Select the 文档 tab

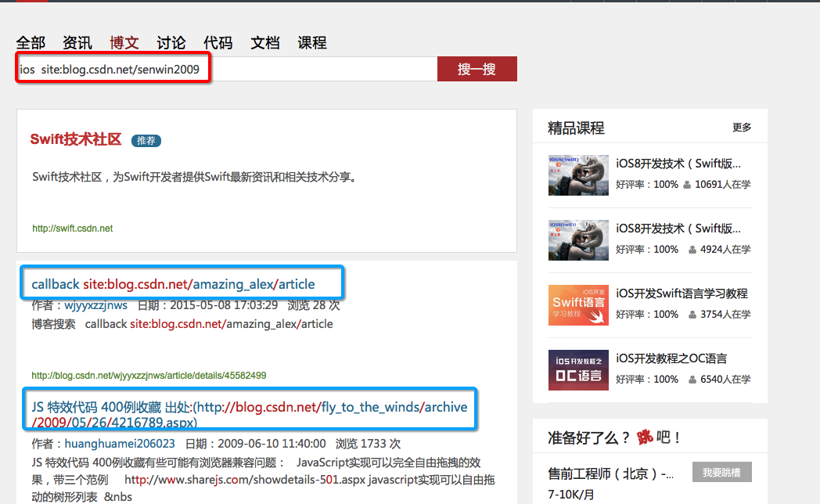point(265,43)
